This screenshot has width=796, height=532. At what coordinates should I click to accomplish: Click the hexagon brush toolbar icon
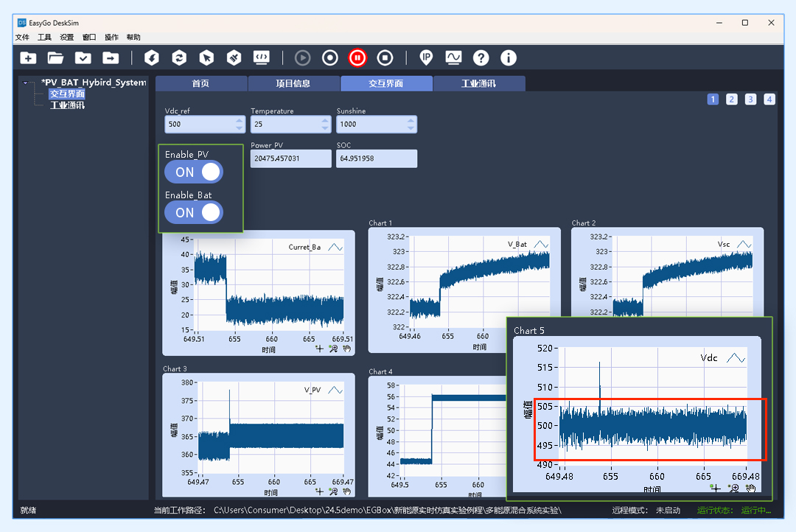[x=234, y=58]
